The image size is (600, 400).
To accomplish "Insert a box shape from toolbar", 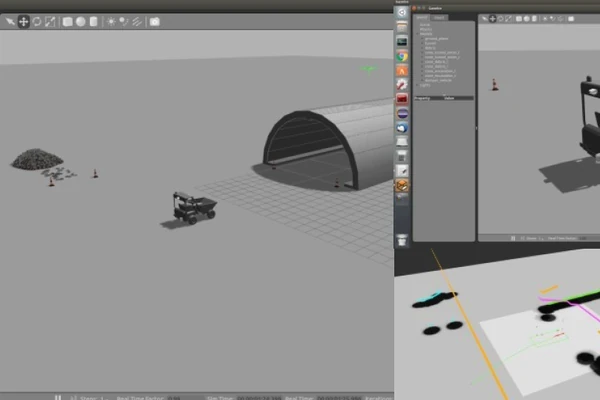I will [x=68, y=21].
